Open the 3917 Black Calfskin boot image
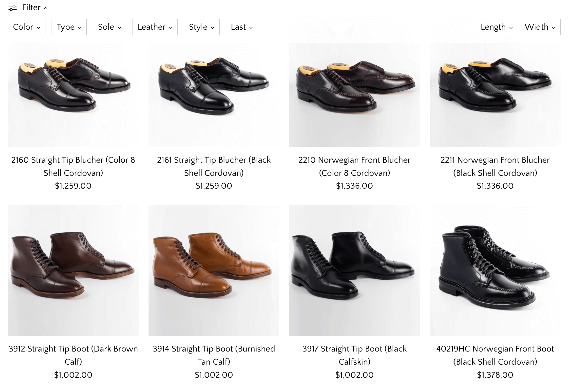Screen dimensions: 569x392 click(355, 271)
